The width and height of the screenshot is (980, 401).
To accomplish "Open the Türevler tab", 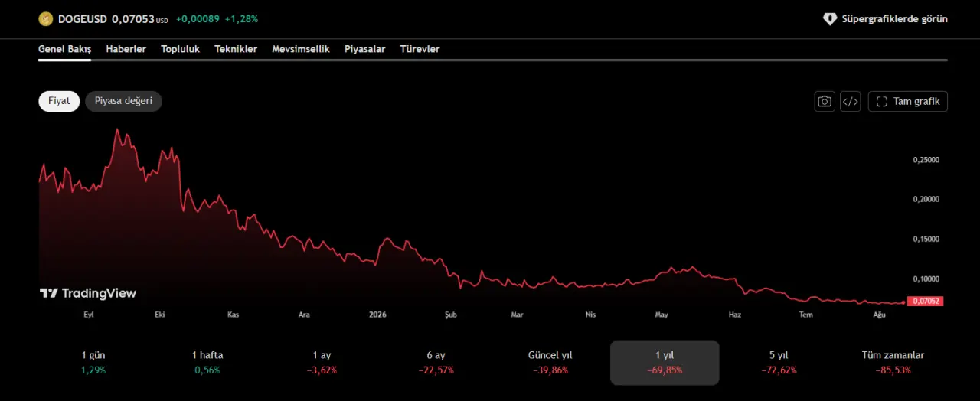I will click(x=420, y=49).
